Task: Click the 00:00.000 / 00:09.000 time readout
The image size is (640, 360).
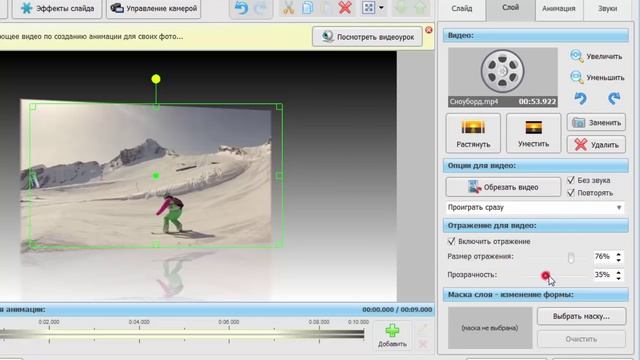Action: click(x=397, y=309)
